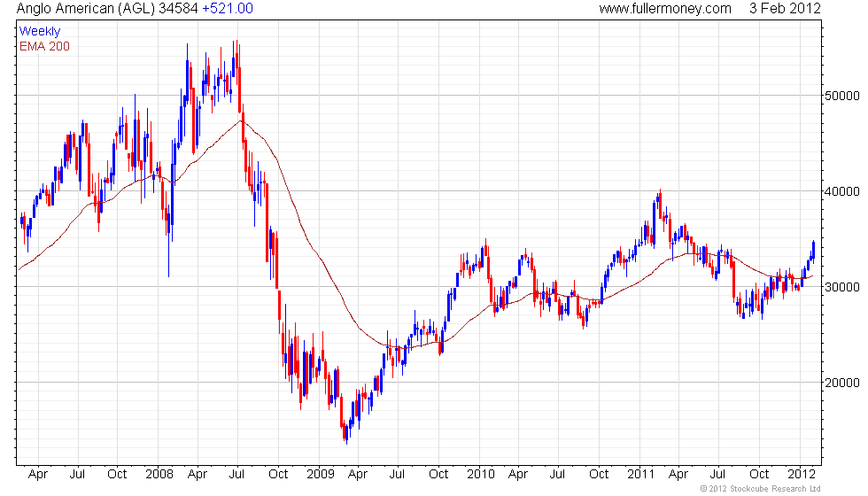Select the 'EMA 200' legend label
The image size is (868, 496).
44,46
